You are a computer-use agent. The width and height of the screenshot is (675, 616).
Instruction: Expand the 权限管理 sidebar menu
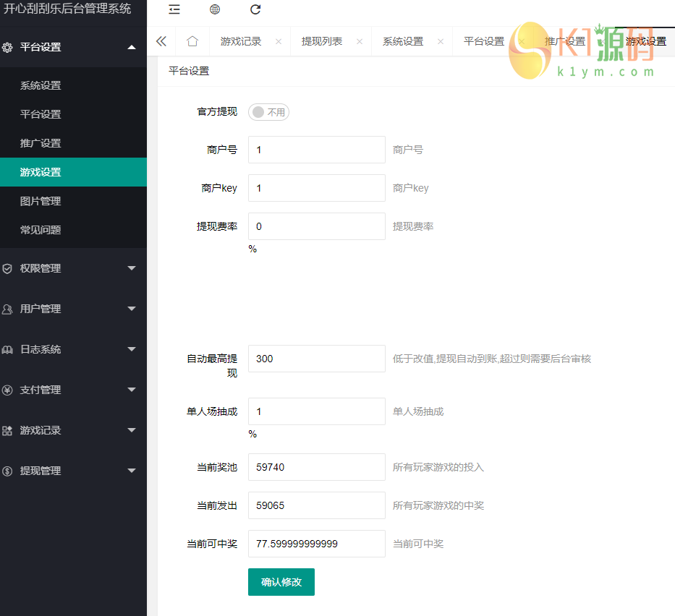(x=73, y=268)
